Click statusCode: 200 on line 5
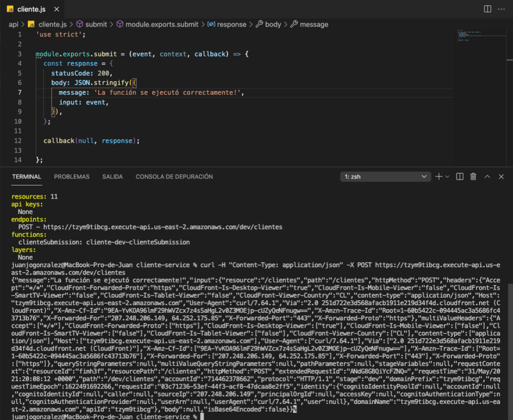 [x=82, y=73]
